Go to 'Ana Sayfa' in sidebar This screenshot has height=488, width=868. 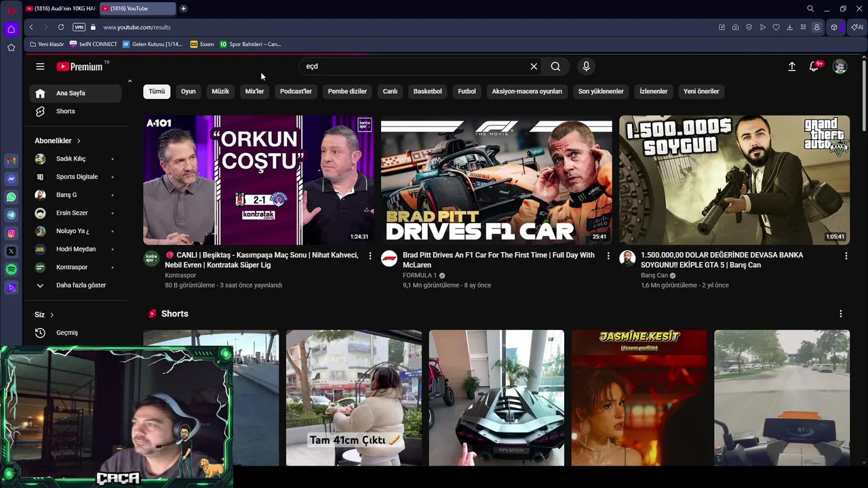[76, 94]
